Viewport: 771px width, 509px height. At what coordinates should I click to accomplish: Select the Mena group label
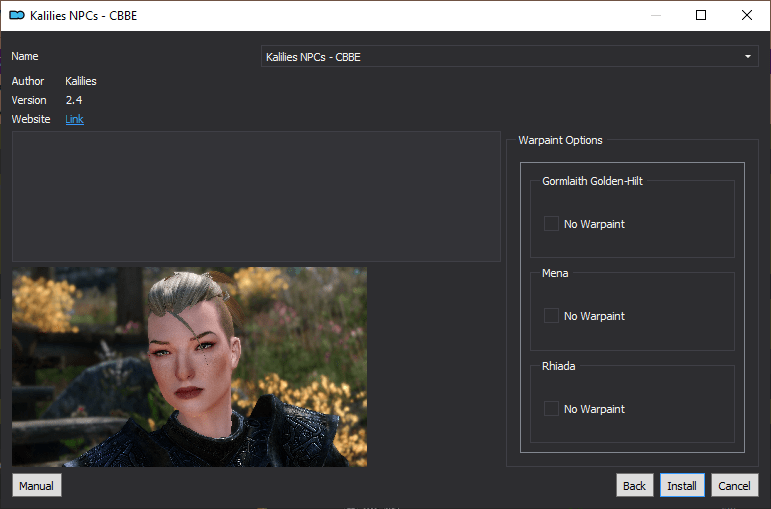pyautogui.click(x=555, y=273)
